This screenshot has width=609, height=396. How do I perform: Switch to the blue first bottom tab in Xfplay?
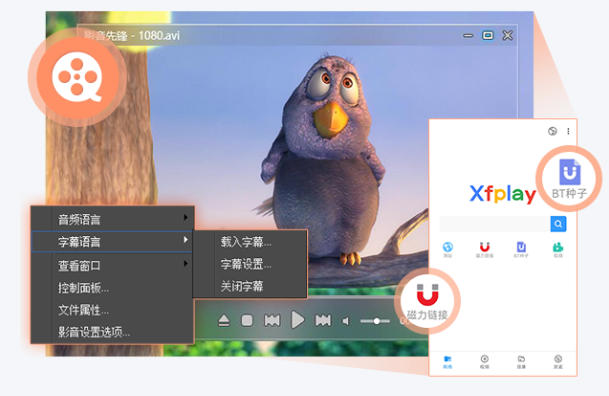pos(447,362)
